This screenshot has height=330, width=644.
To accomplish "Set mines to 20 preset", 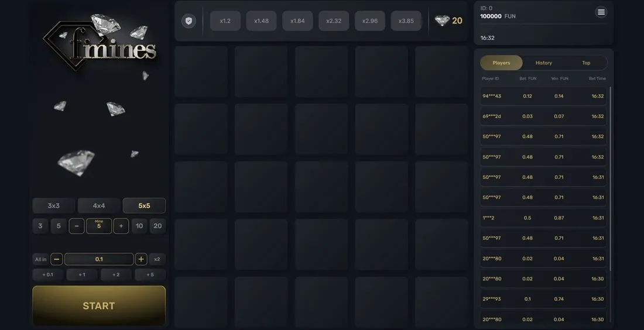I will pyautogui.click(x=157, y=226).
